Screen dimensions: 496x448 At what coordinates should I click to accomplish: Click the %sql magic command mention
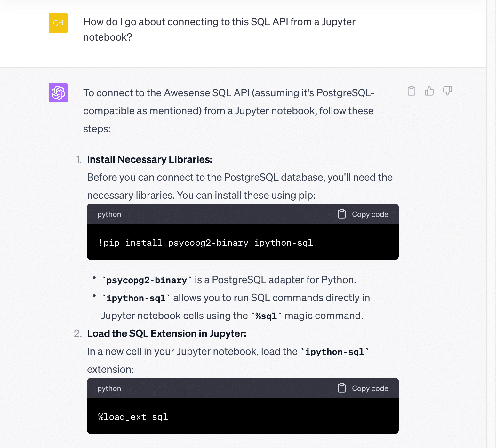(266, 315)
